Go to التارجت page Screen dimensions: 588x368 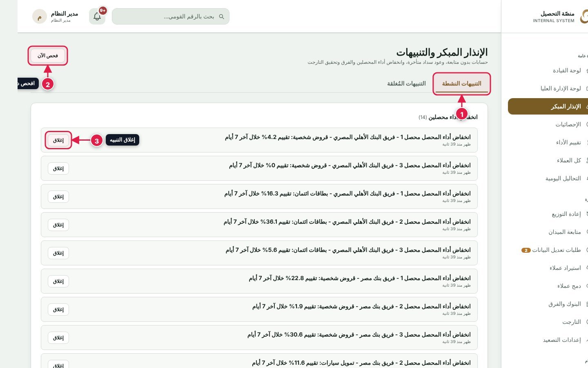click(548, 322)
